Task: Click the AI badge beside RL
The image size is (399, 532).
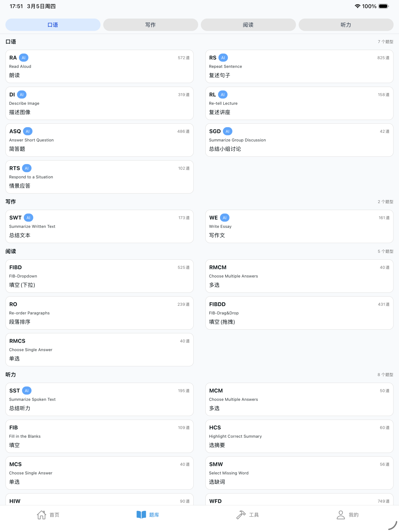Action: (223, 94)
